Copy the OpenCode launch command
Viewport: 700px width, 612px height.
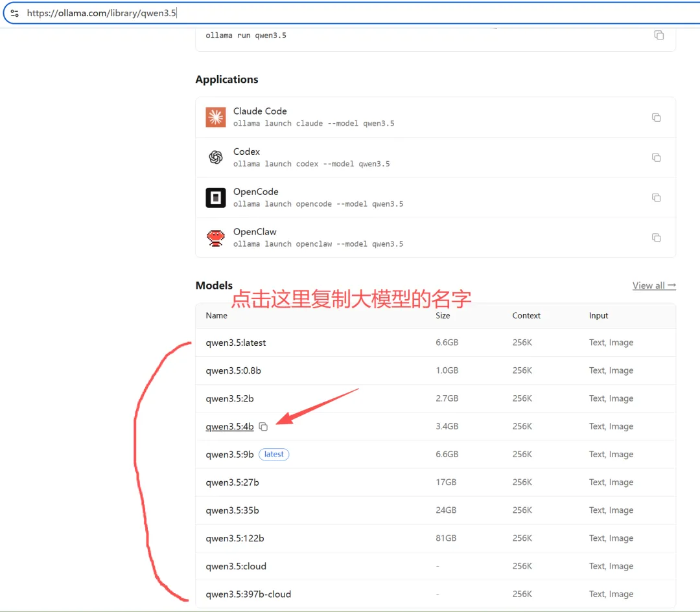(656, 198)
